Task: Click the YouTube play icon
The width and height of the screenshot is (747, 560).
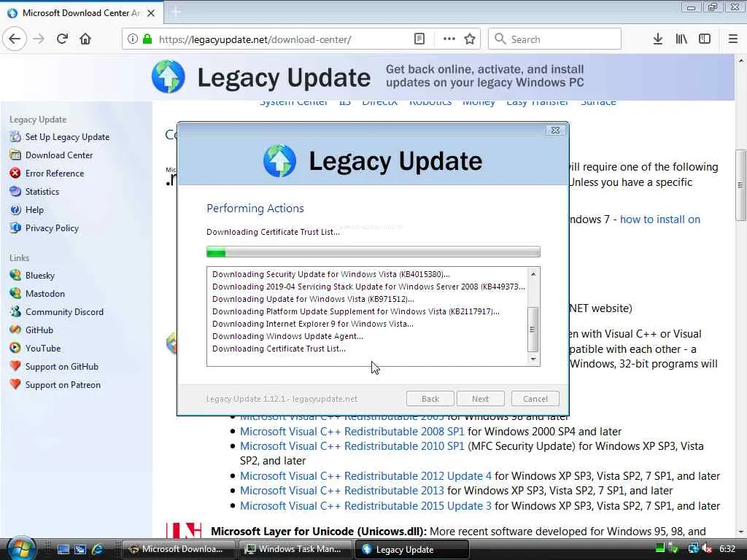Action: pyautogui.click(x=16, y=348)
